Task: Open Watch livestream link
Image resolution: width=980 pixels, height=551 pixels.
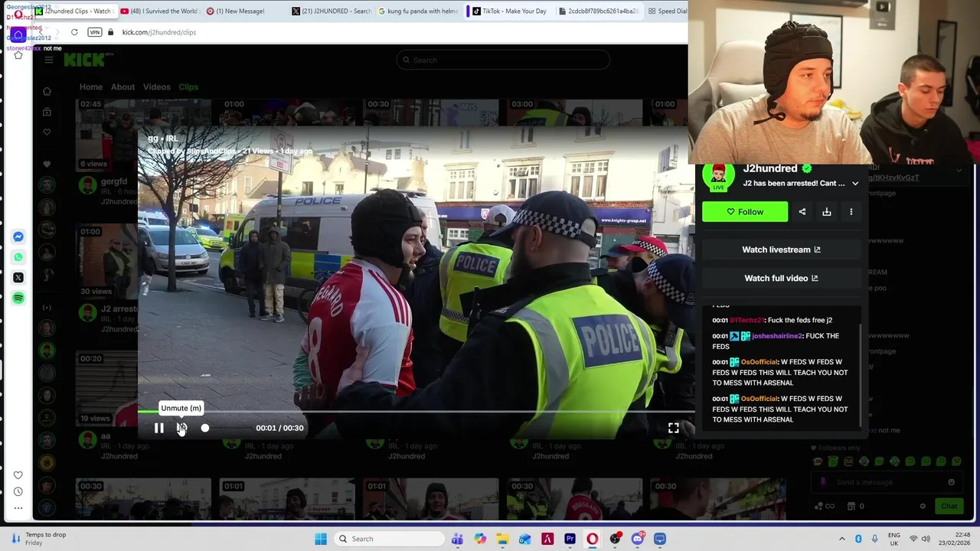Action: point(781,249)
